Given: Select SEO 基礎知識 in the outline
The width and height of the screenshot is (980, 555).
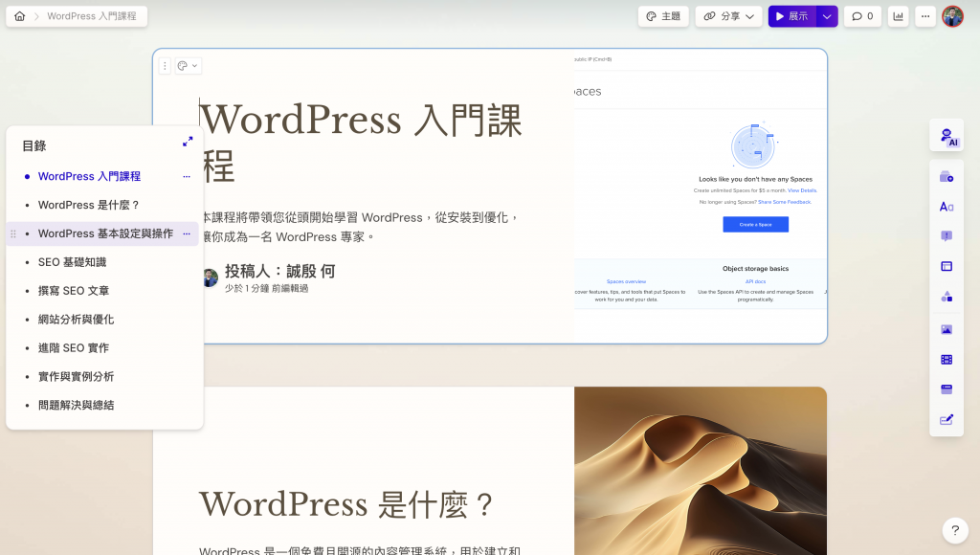Looking at the screenshot, I should click(72, 262).
